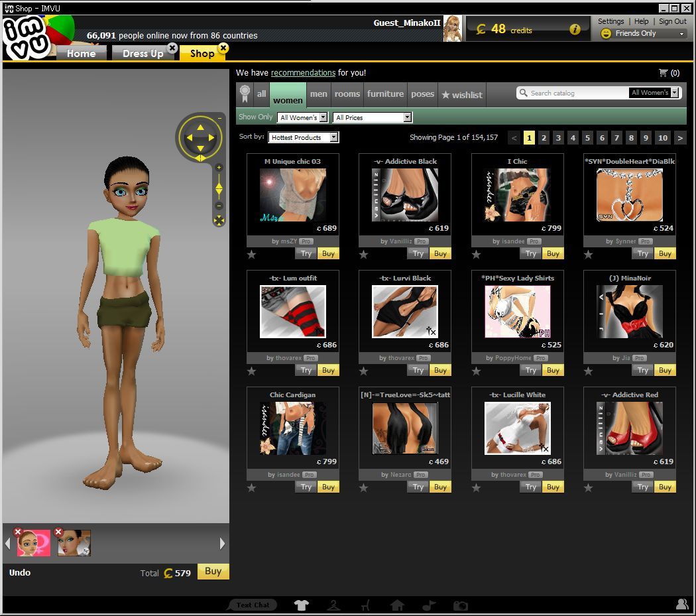The height and width of the screenshot is (616, 696).
Task: Zoom out with the camera minus button
Action: [x=219, y=206]
